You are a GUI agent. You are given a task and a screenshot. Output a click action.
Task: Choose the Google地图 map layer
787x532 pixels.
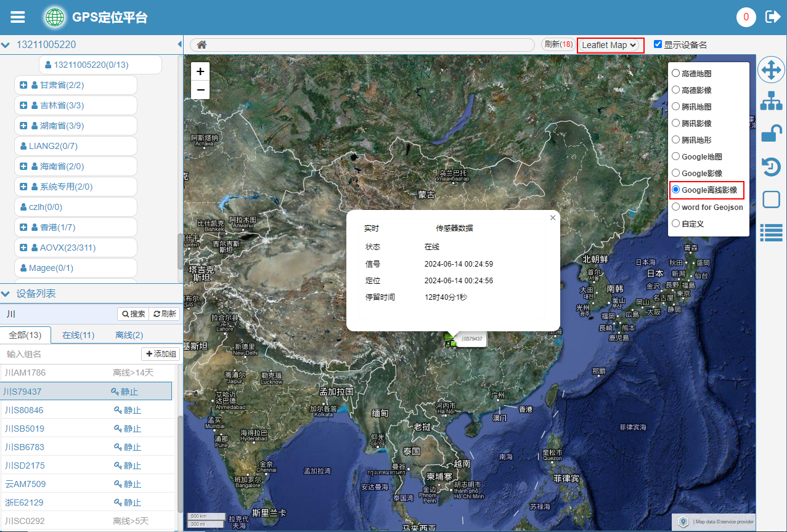click(x=676, y=156)
